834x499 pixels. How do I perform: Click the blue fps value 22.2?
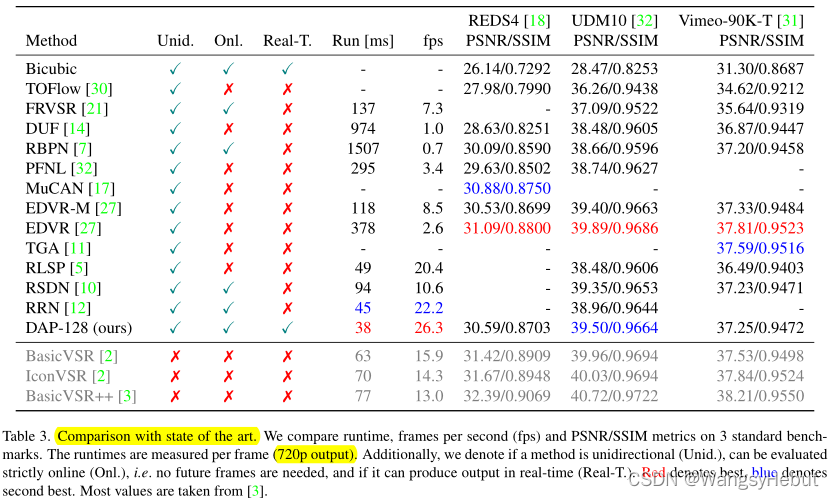click(429, 308)
